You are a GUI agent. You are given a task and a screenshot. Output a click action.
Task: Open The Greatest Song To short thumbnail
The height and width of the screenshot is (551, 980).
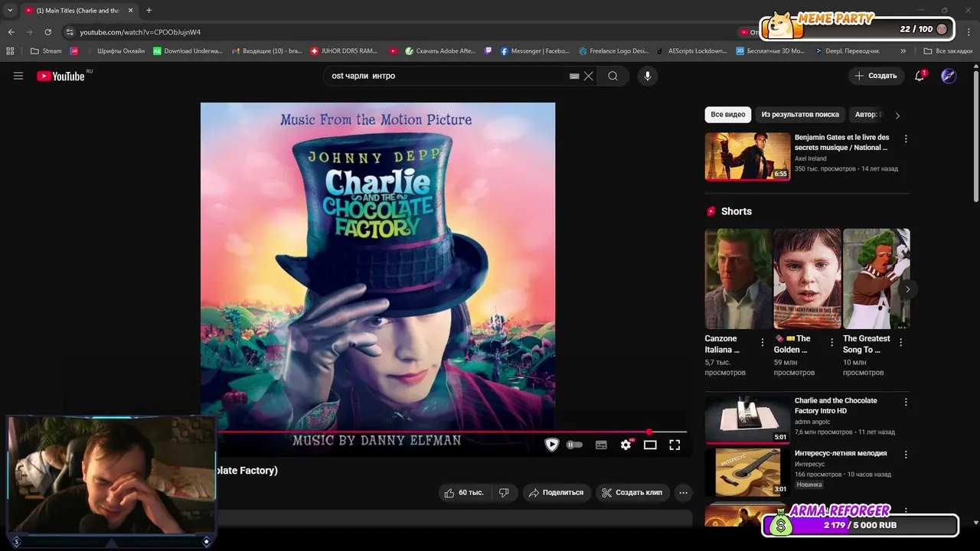[876, 279]
